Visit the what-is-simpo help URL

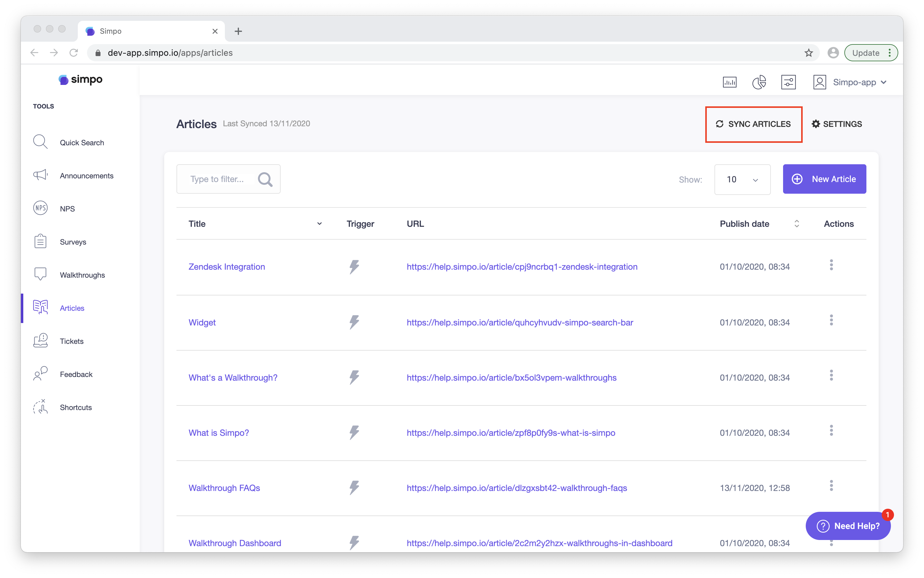click(x=510, y=432)
